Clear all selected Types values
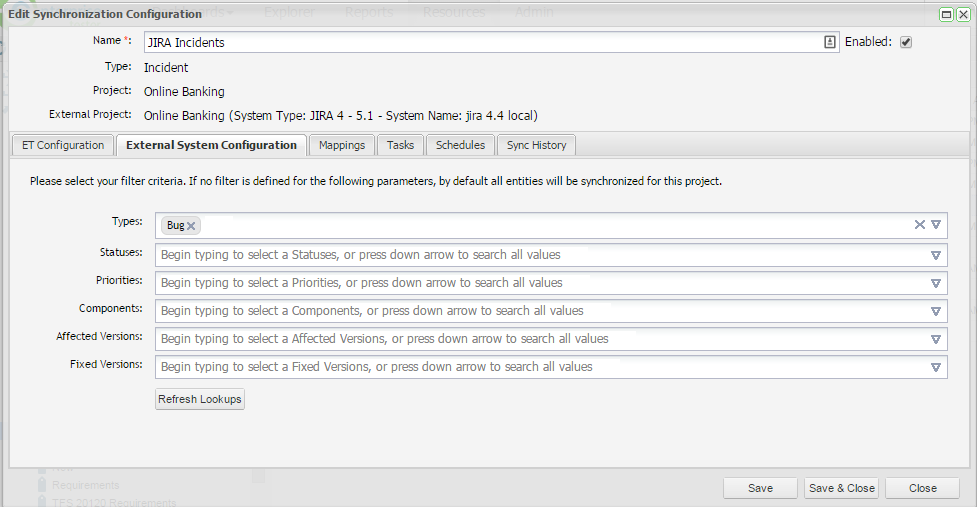This screenshot has width=977, height=507. click(x=919, y=225)
